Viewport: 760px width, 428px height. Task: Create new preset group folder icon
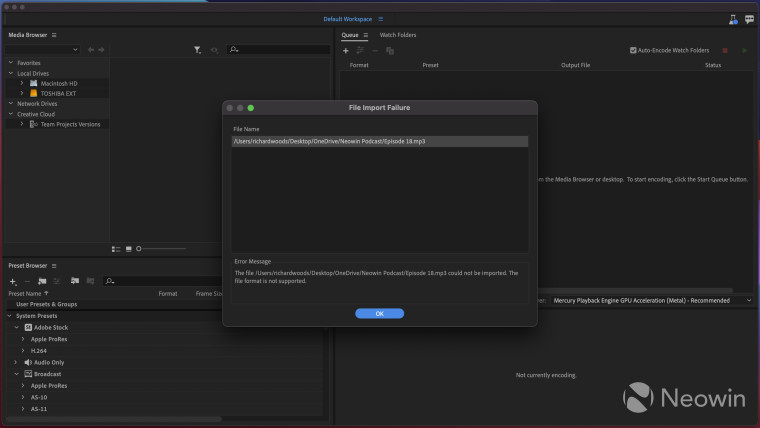(x=42, y=281)
